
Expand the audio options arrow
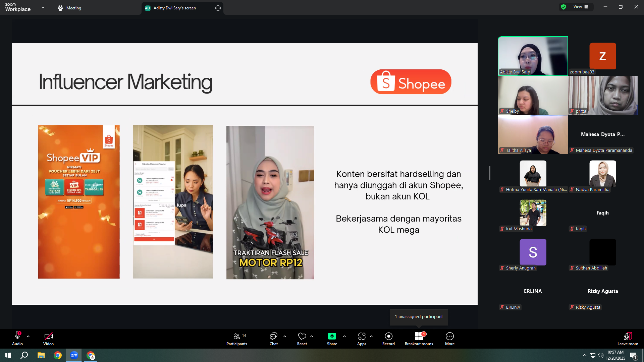pos(28,336)
